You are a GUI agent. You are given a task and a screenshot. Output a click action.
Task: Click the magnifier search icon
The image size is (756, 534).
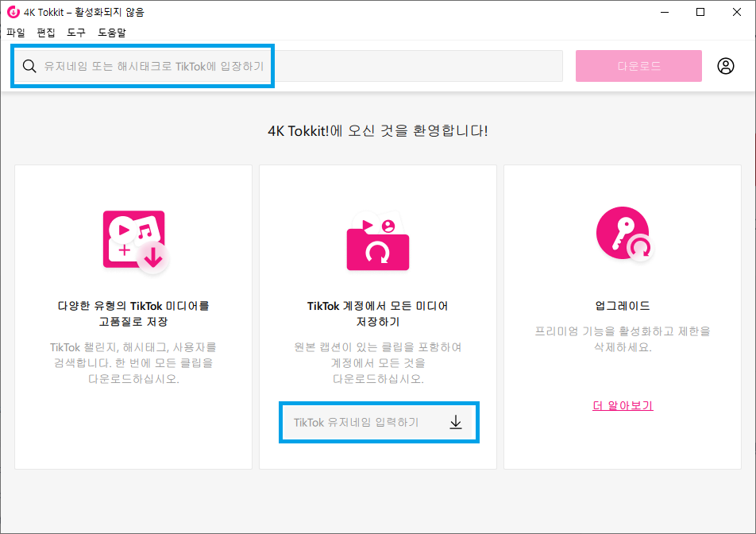[29, 66]
